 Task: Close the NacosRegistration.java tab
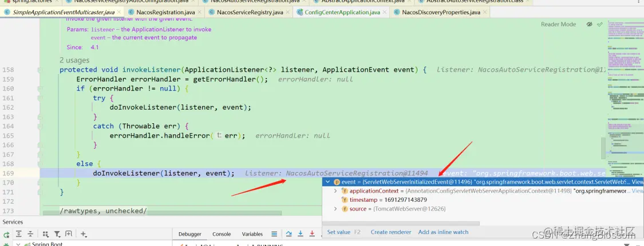pos(200,13)
